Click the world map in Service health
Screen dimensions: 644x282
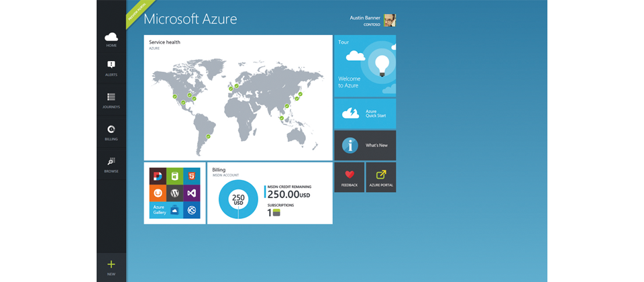tap(237, 107)
